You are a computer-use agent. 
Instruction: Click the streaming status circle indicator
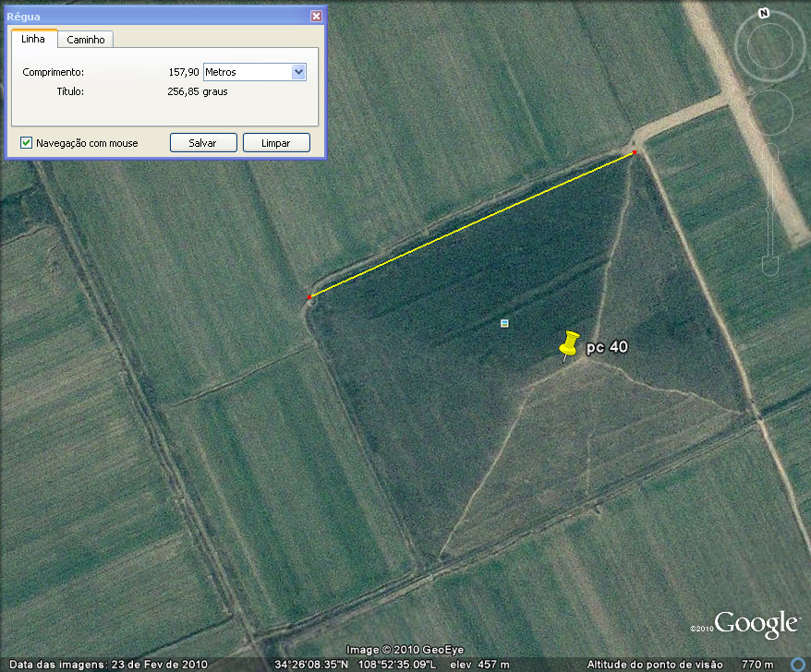pos(799,663)
